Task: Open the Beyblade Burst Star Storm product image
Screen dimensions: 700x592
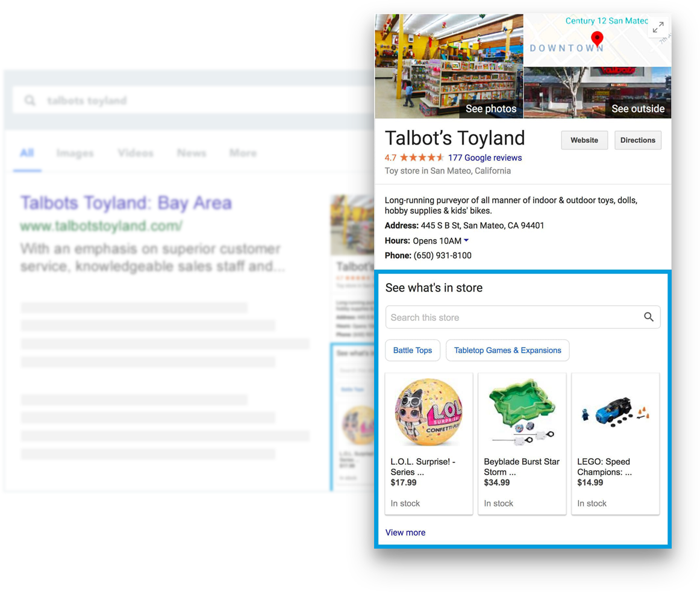Action: 522,412
